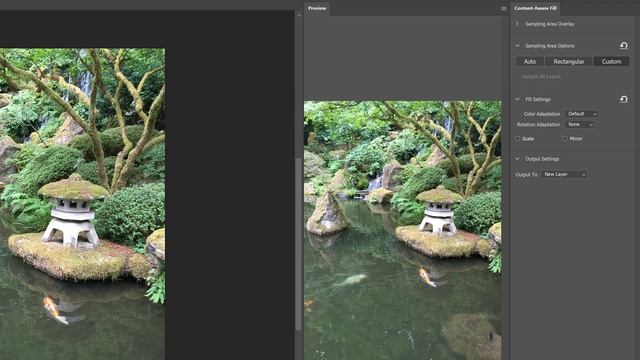The image size is (640, 360).
Task: Toggle the Sample All Layers checkbox
Action: (x=518, y=76)
